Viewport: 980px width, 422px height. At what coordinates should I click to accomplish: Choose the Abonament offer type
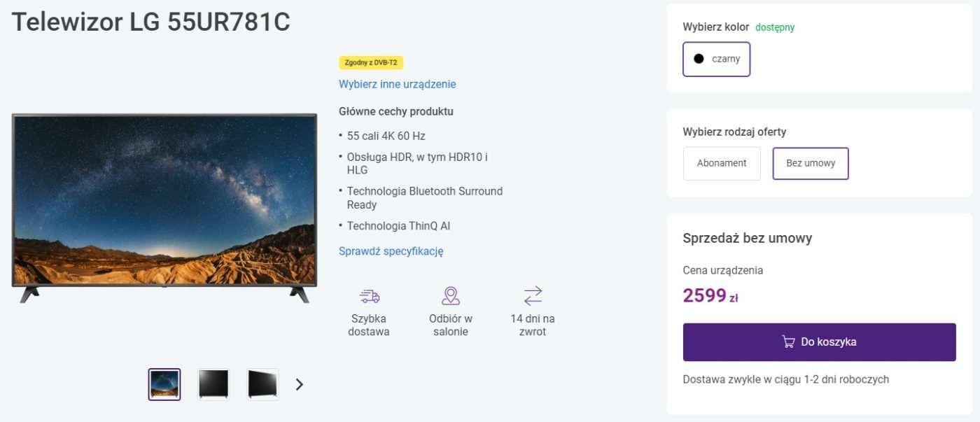(722, 163)
